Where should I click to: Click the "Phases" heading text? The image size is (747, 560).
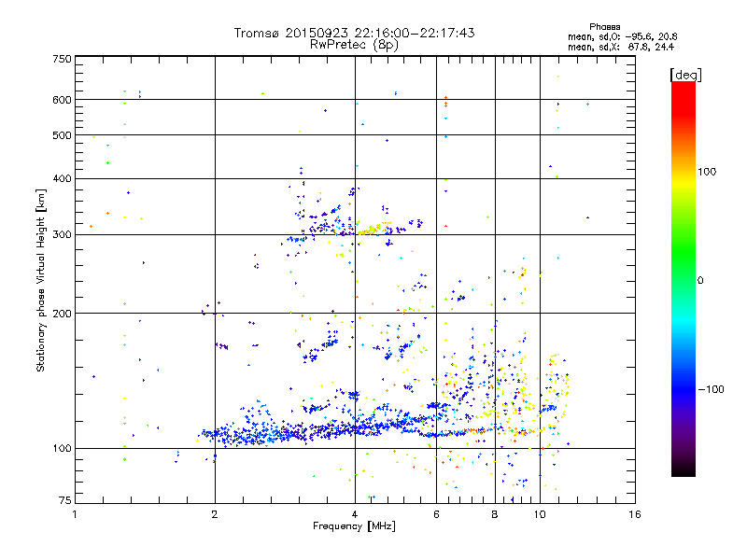(x=604, y=27)
